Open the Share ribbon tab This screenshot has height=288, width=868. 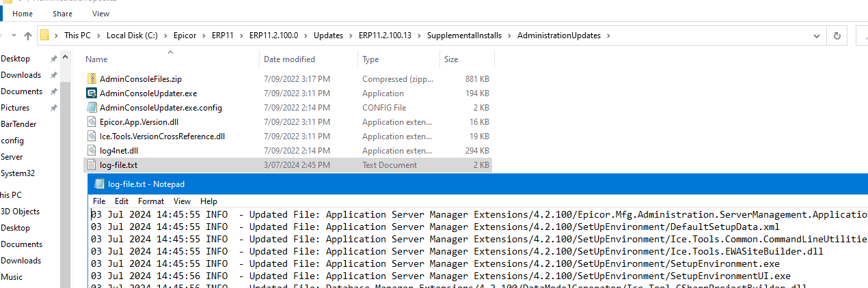pyautogui.click(x=62, y=14)
